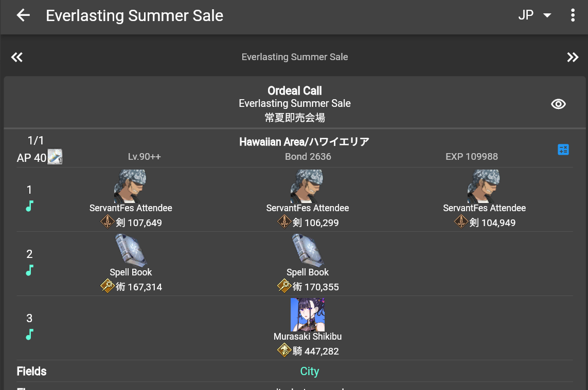The height and width of the screenshot is (390, 588).
Task: Click the blue calculator icon
Action: pos(563,150)
